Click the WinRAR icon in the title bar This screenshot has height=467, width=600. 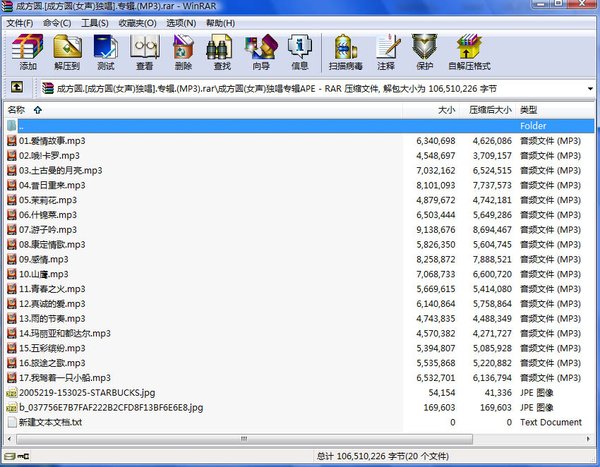click(x=7, y=6)
